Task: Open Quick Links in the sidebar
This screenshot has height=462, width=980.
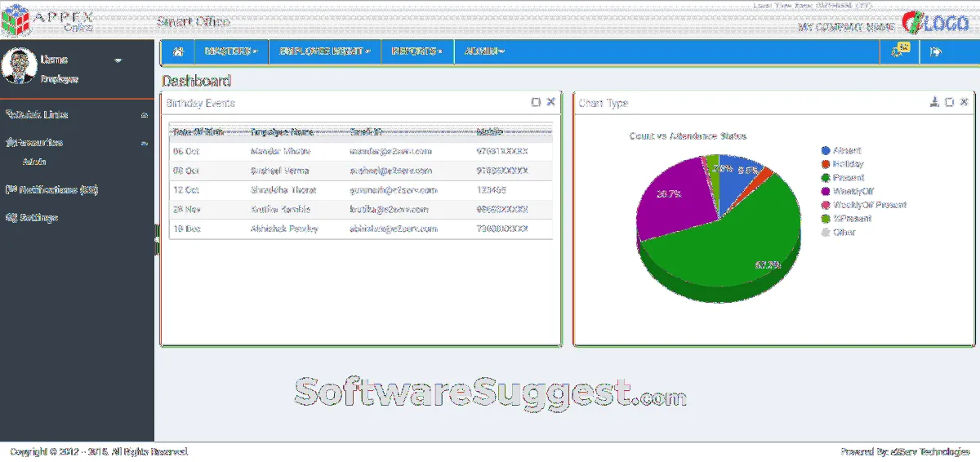Action: pyautogui.click(x=38, y=114)
